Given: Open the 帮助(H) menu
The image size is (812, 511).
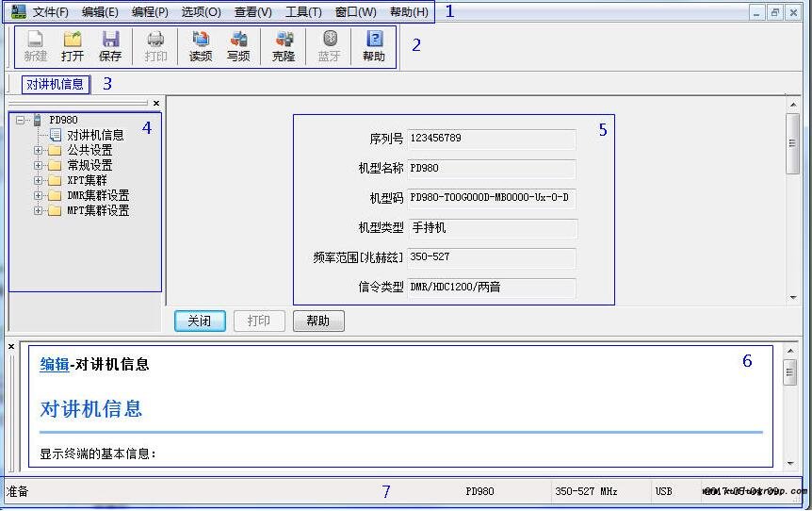Looking at the screenshot, I should (409, 12).
